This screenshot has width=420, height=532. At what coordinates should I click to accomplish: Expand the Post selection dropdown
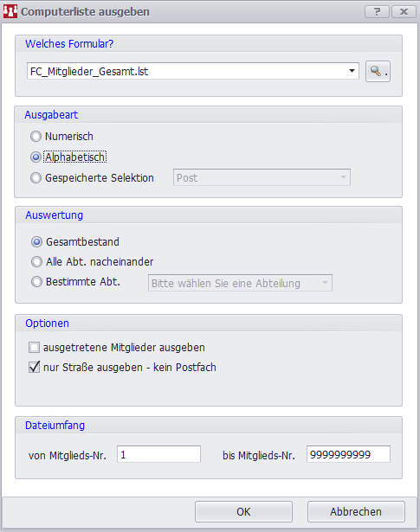(x=262, y=177)
